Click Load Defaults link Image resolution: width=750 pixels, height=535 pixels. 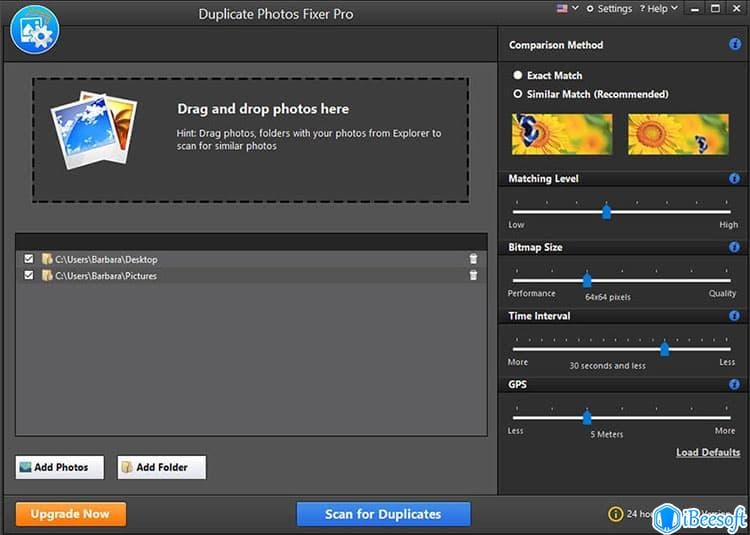pos(708,452)
